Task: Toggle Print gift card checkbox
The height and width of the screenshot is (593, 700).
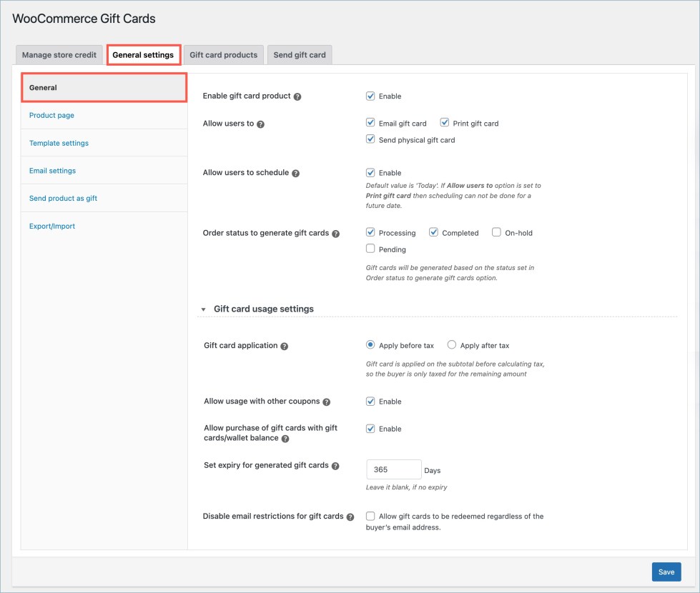Action: (x=444, y=122)
